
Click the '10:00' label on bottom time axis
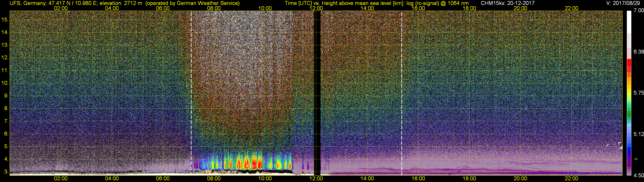coord(265,179)
